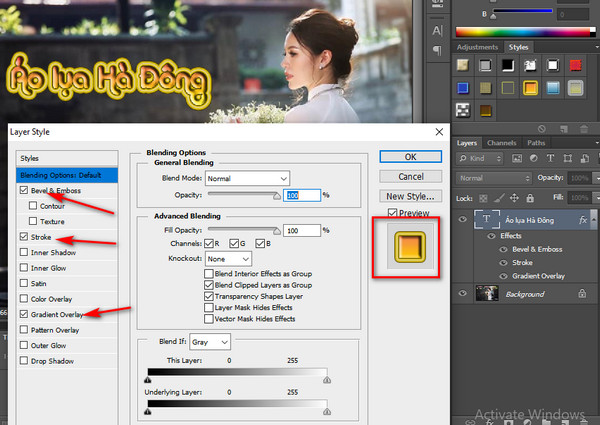Image resolution: width=600 pixels, height=425 pixels.
Task: Open the layer Kind filter dropdown
Action: click(479, 158)
